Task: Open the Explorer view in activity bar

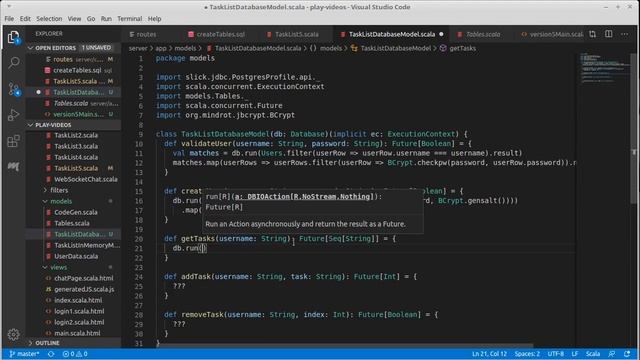Action: click(13, 37)
